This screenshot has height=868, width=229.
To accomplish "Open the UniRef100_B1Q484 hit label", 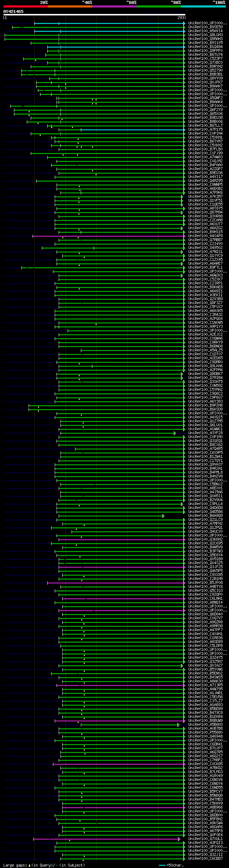I will coord(205,47).
